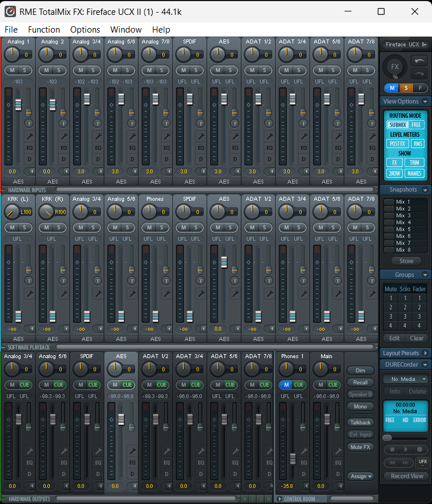Collapse the DURECorder panel
The width and height of the screenshot is (432, 504).
[425, 365]
